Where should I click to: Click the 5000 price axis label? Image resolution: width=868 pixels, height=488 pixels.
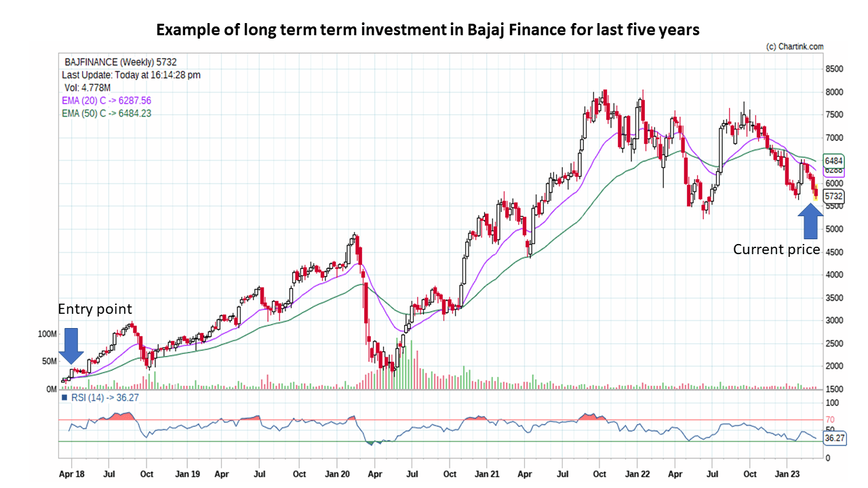(834, 229)
